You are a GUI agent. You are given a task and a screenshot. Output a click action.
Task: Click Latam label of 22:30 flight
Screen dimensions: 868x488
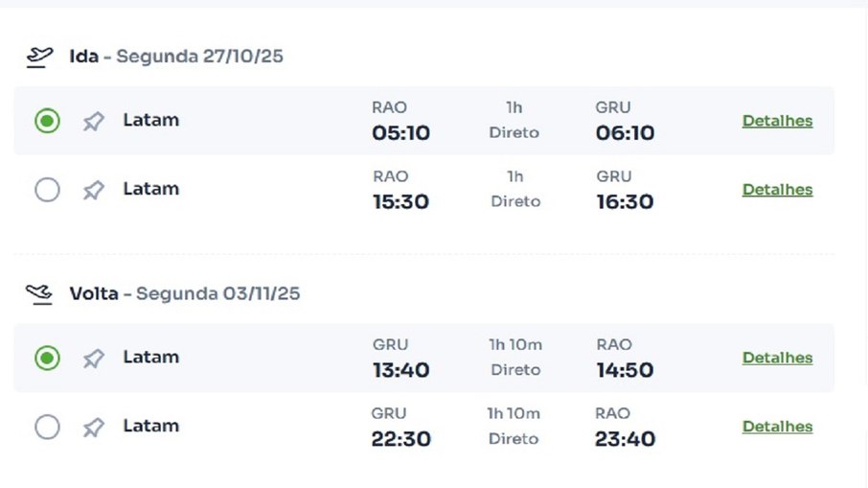point(151,426)
